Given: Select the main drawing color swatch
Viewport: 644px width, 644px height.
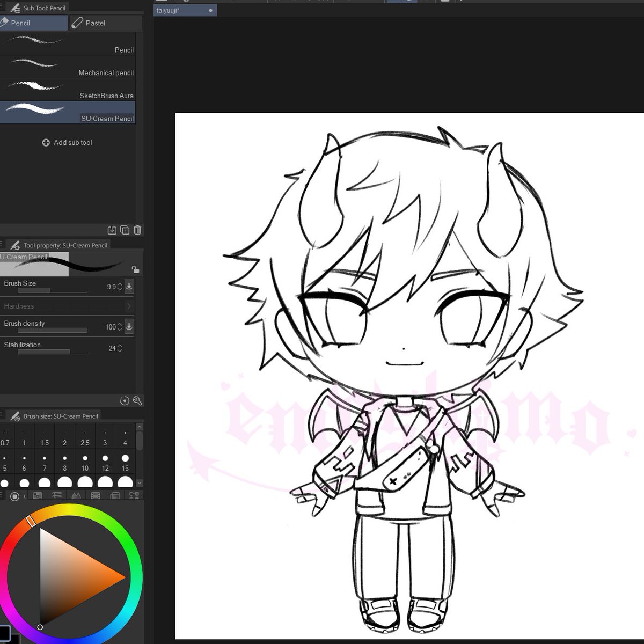Looking at the screenshot, I should pyautogui.click(x=5, y=632).
